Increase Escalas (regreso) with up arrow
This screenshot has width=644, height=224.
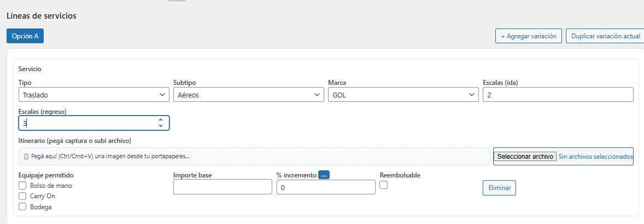161,120
